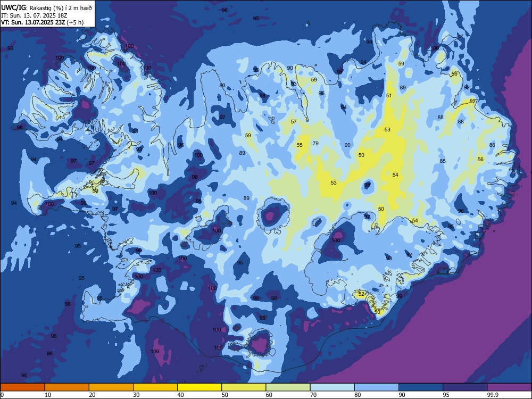Pick the 20–30 legend color block

(111, 387)
